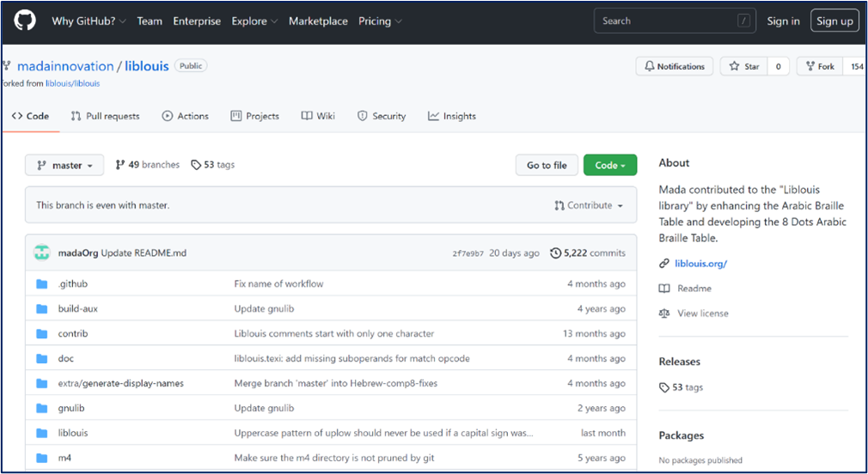Image resolution: width=868 pixels, height=474 pixels.
Task: Open the Insights tab
Action: tap(452, 116)
